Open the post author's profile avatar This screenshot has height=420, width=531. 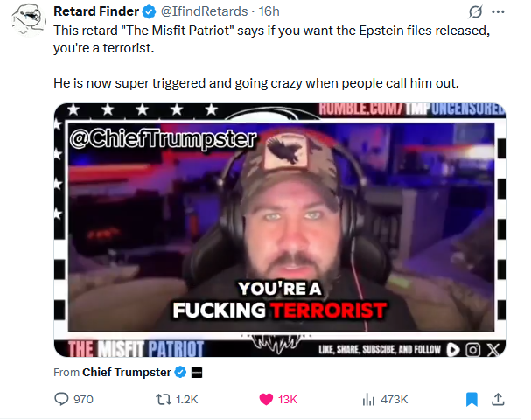pyautogui.click(x=29, y=18)
